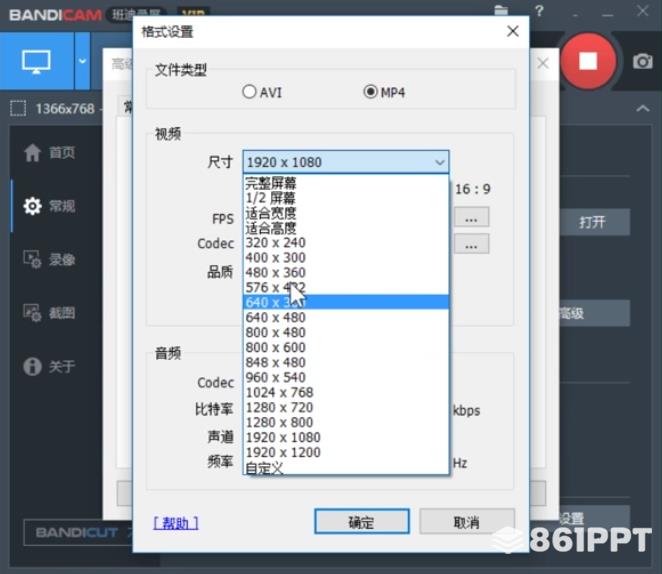Take a screenshot with camera icon
The width and height of the screenshot is (662, 574).
642,62
